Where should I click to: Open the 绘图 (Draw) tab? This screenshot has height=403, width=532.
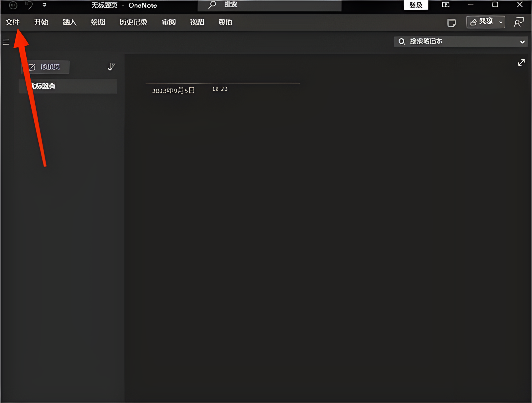coord(98,22)
